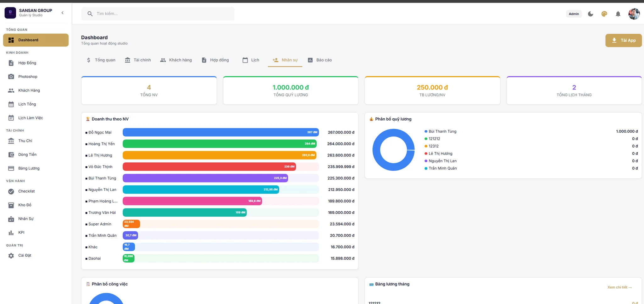Click the orange 12312 legend dot
This screenshot has width=644, height=304.
click(x=426, y=146)
